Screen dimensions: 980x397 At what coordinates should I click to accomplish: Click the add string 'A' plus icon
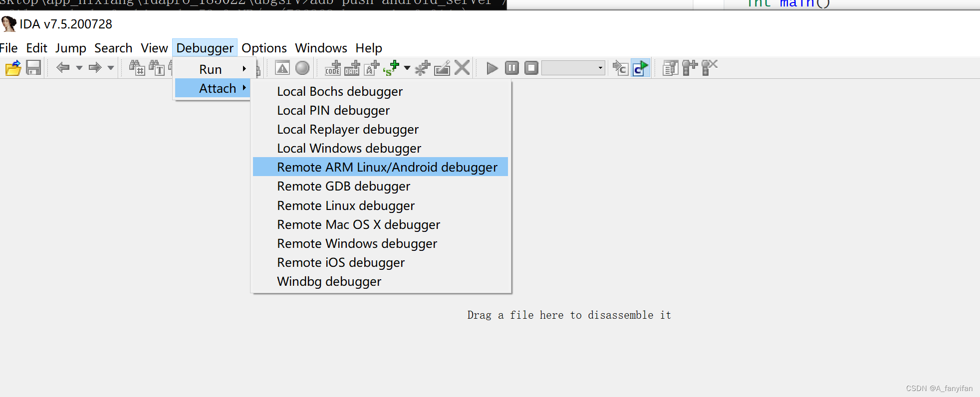pyautogui.click(x=372, y=68)
